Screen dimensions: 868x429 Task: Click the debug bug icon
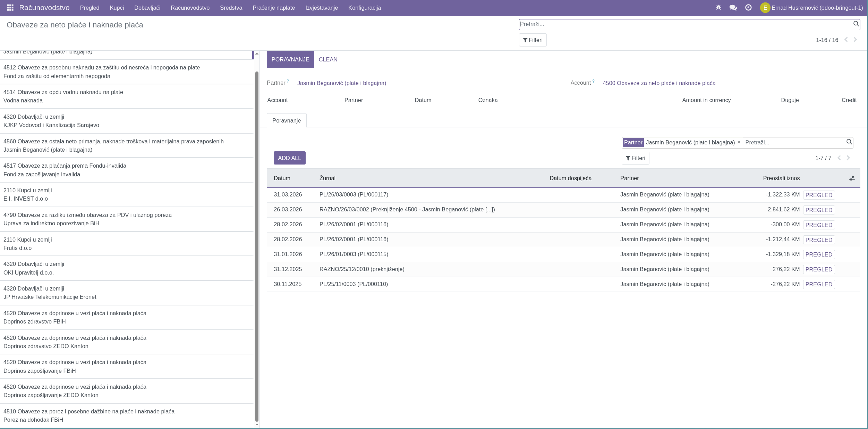pyautogui.click(x=718, y=8)
